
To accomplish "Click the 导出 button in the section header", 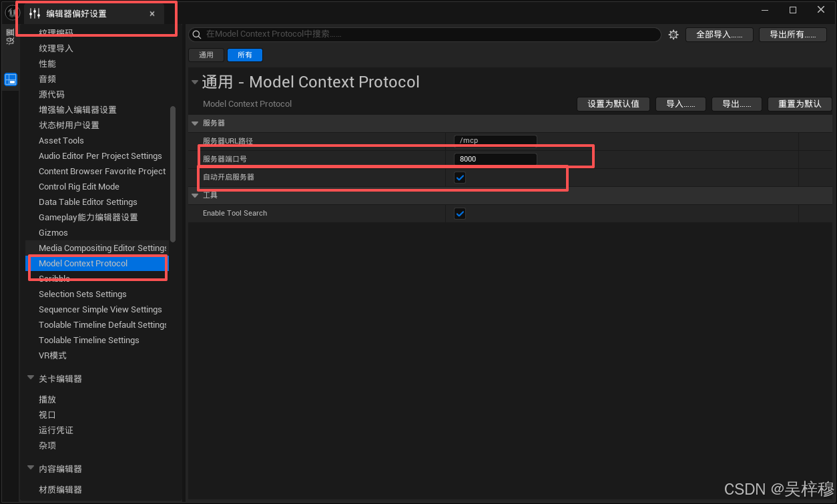I will pos(737,104).
